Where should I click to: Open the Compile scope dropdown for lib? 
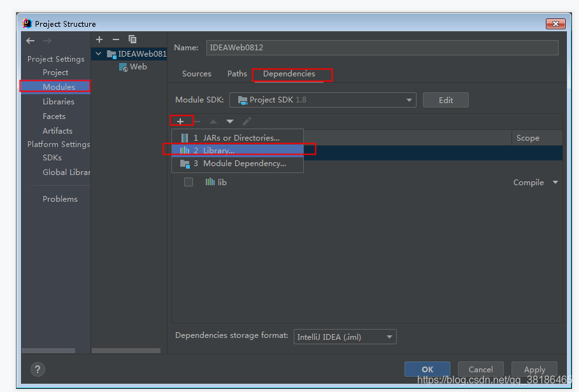[x=555, y=182]
